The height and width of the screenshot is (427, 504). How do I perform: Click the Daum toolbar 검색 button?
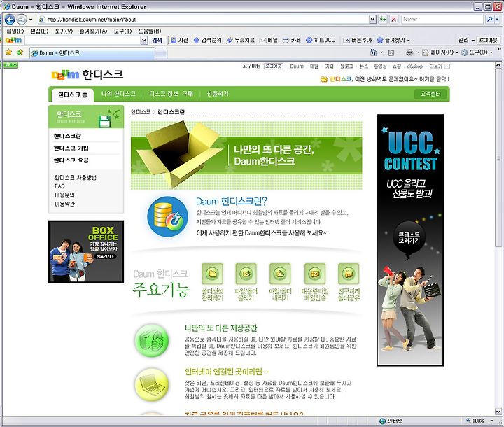pyautogui.click(x=157, y=40)
